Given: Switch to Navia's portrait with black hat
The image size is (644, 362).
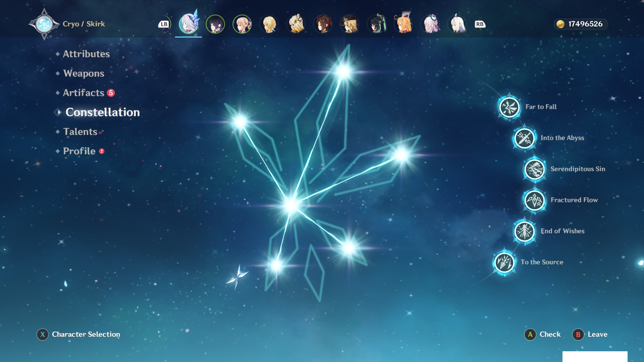Looking at the screenshot, I should click(x=350, y=24).
